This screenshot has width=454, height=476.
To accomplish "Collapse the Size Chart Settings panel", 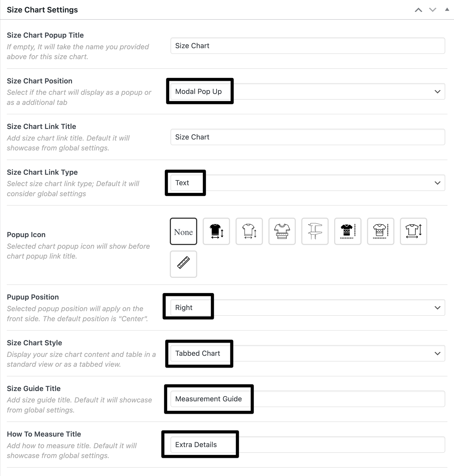I will (447, 9).
